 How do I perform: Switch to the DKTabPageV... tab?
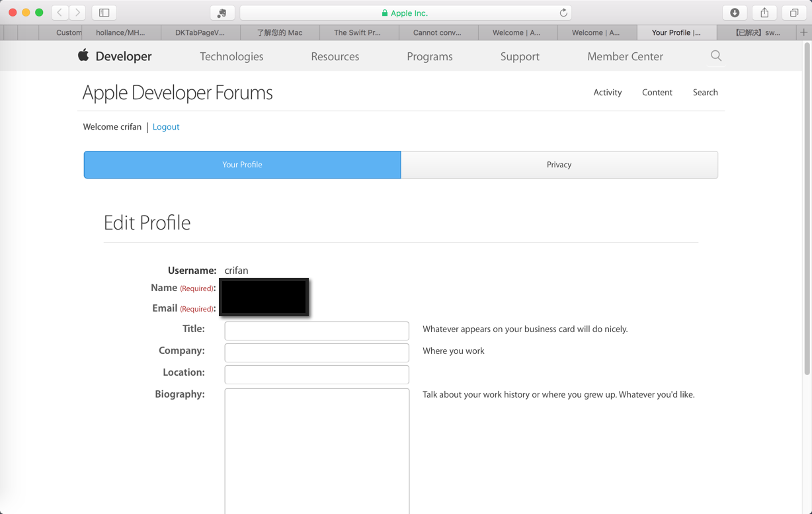(200, 32)
